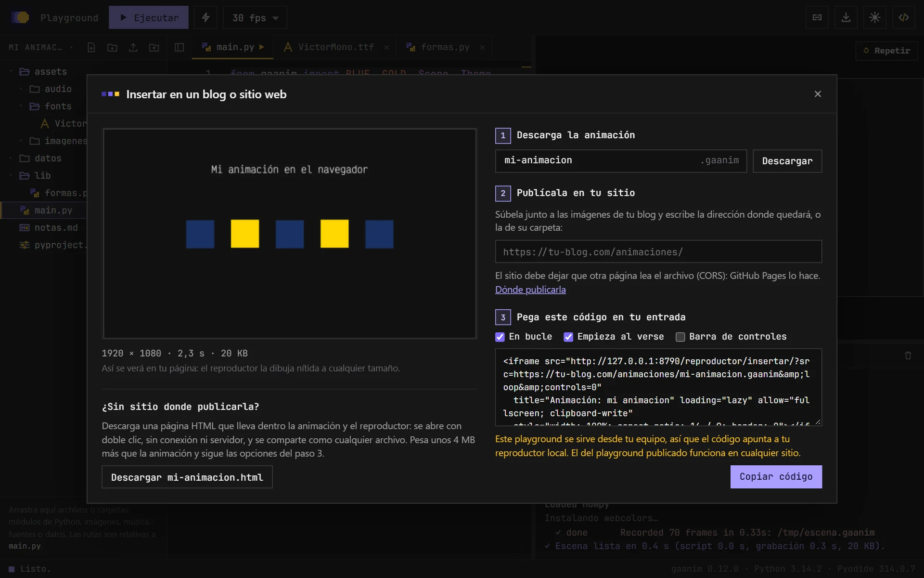Viewport: 924px width, 578px height.
Task: Click the run arrow on the main.py tab
Action: point(262,47)
